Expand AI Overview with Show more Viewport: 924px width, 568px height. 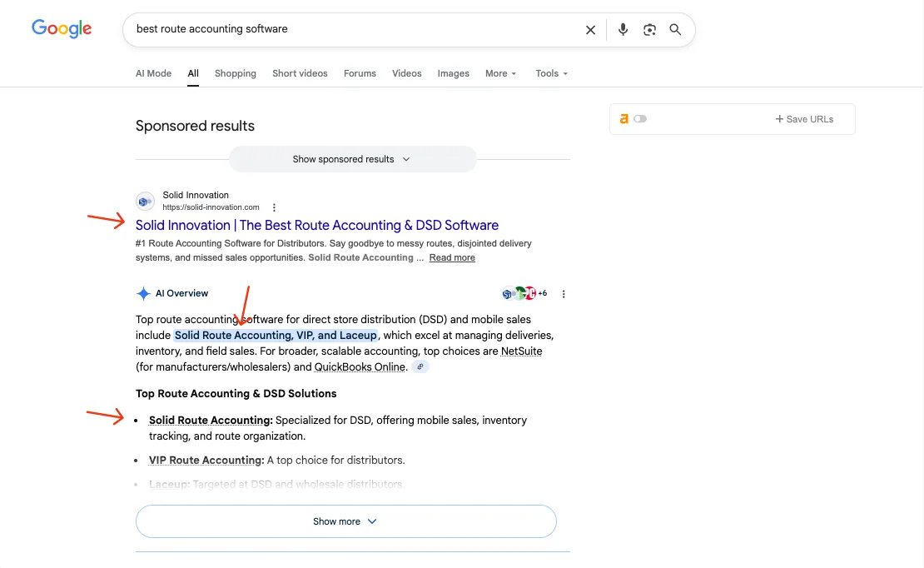point(346,521)
